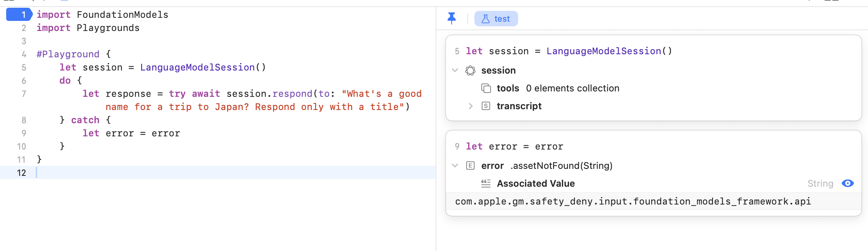This screenshot has width=868, height=251.
Task: Toggle breakpoint at line number 7
Action: [24, 94]
